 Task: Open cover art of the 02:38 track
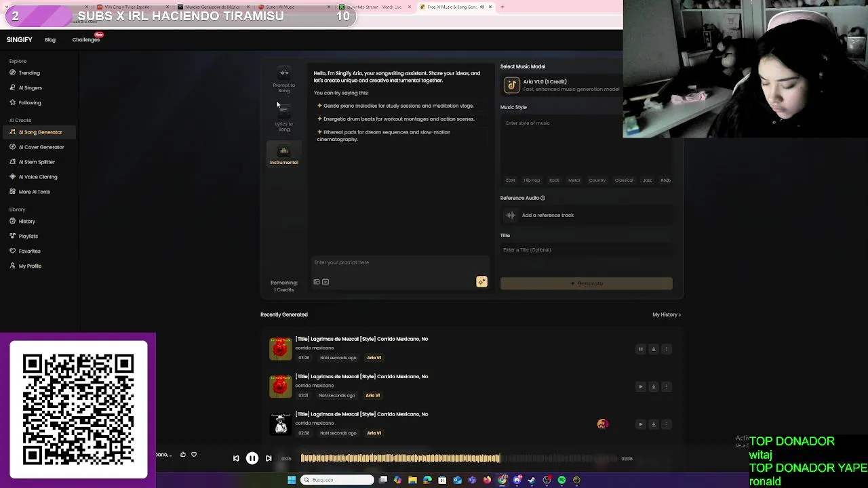[x=281, y=424]
